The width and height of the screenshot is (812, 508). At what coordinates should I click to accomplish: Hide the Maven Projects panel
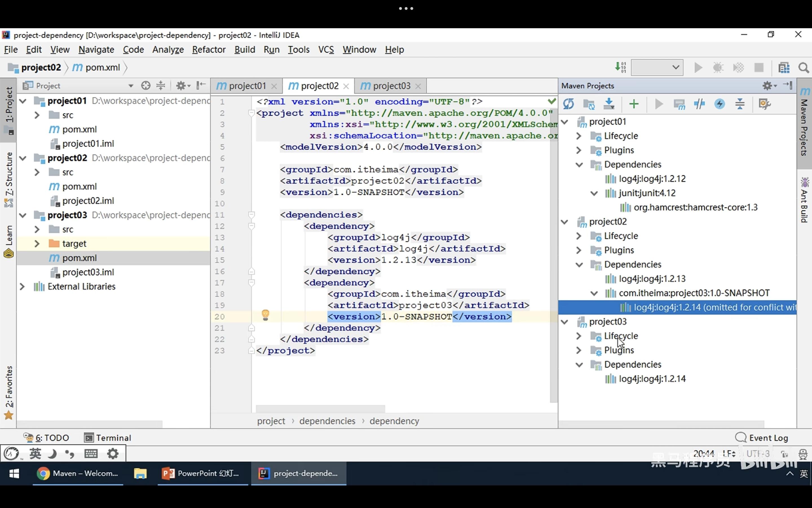(x=788, y=85)
